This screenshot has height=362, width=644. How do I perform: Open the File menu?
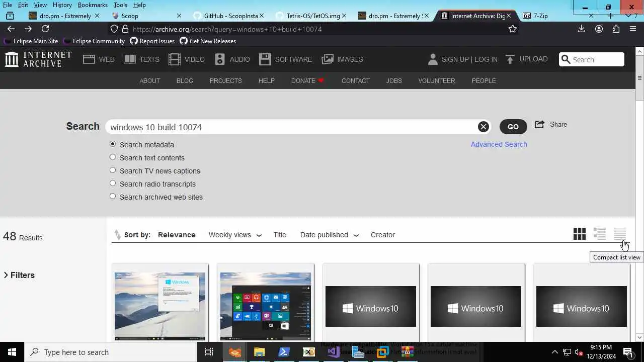pyautogui.click(x=8, y=5)
